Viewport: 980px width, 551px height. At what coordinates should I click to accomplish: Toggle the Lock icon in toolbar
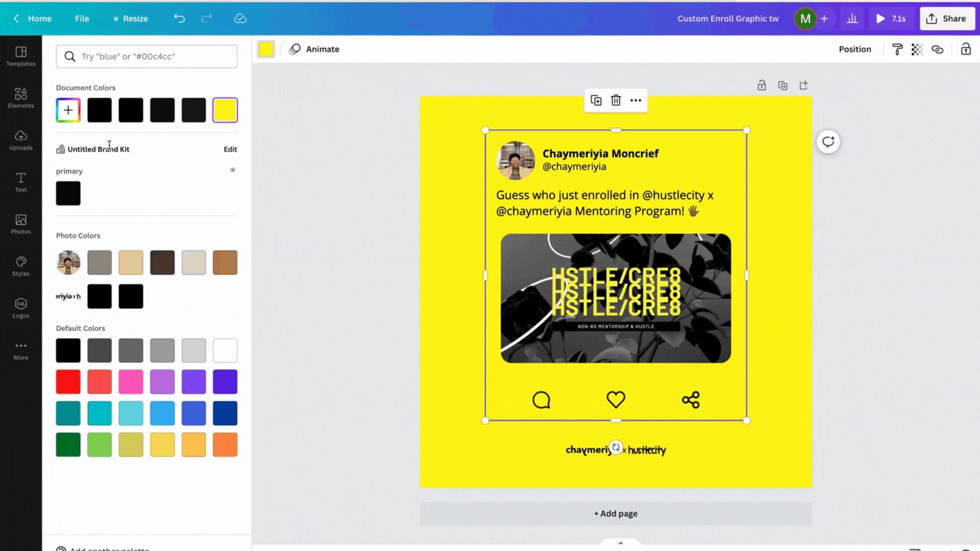tap(966, 49)
